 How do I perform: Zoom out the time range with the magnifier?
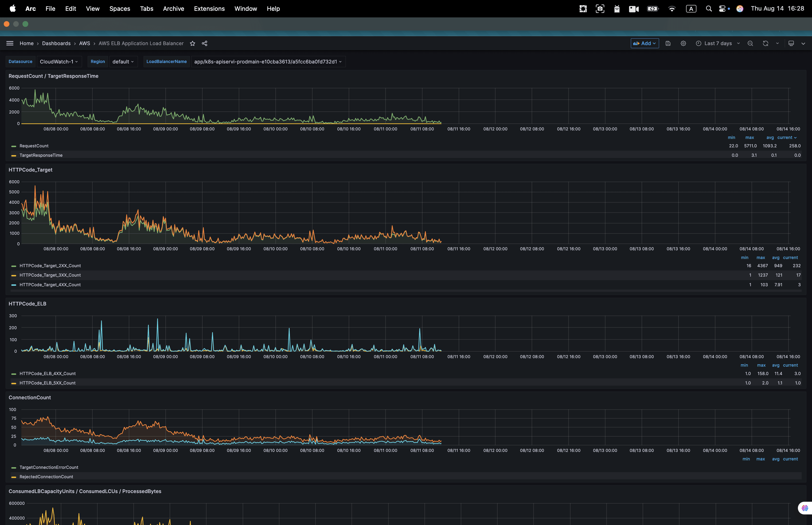[750, 43]
